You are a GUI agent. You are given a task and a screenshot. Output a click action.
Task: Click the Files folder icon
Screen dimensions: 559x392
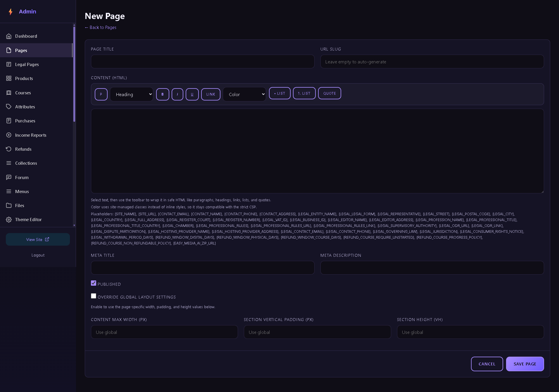9,205
